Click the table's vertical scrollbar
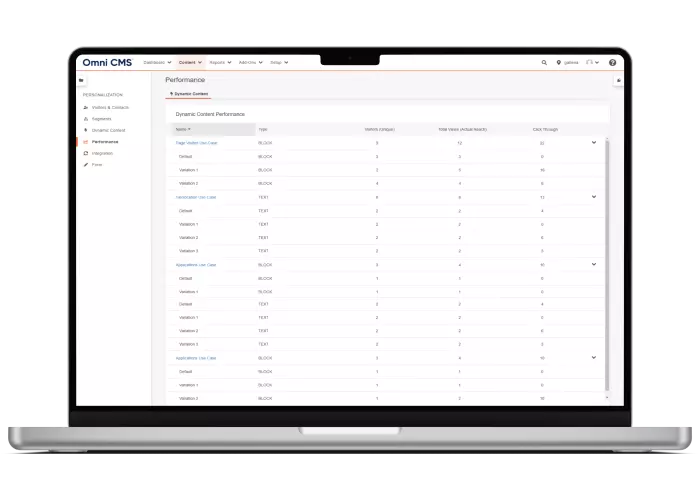This screenshot has height=500, width=700. coord(607,264)
